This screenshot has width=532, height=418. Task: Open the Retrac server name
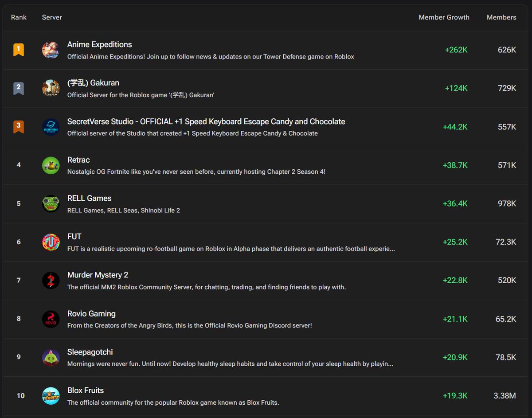pos(78,160)
